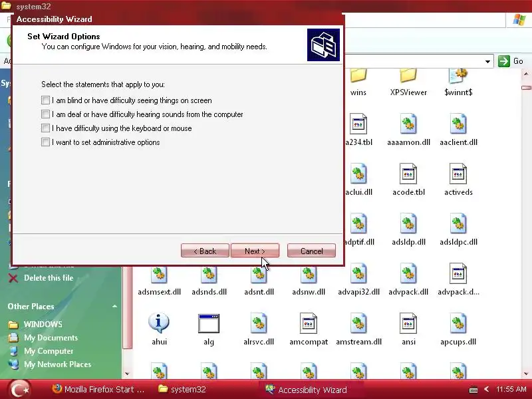Select advpack.dll file icon
Screen dimensions: 532x399
408,273
